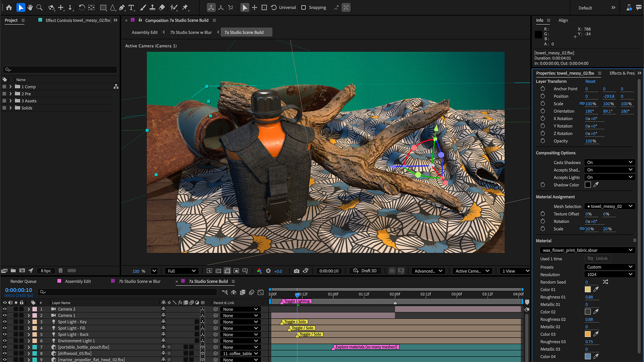Select the Puppet Pin tool
The image size is (644, 362).
pyautogui.click(x=186, y=7)
